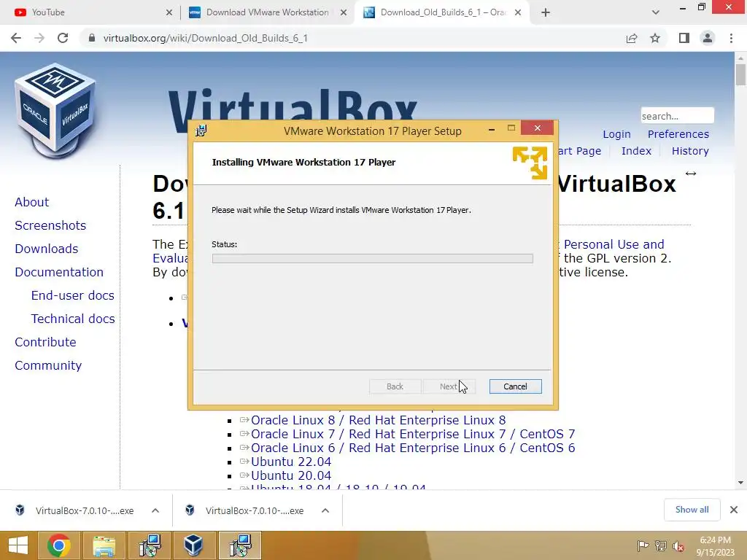The width and height of the screenshot is (747, 560).
Task: Open active VMware installer taskbar icon
Action: point(239,545)
